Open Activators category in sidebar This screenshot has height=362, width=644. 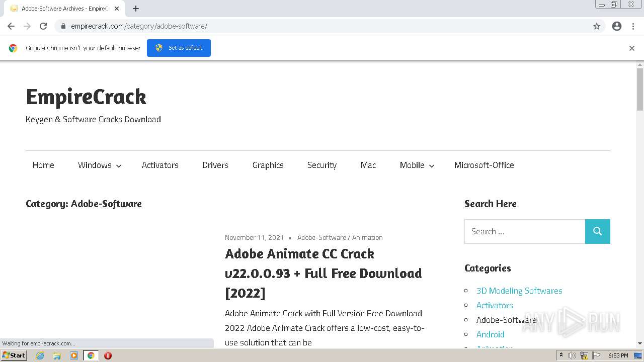pos(495,305)
